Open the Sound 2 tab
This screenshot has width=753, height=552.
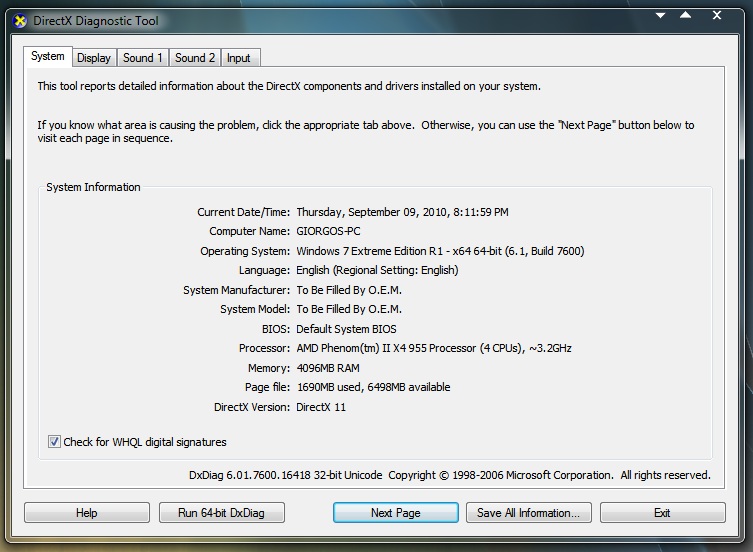point(194,58)
